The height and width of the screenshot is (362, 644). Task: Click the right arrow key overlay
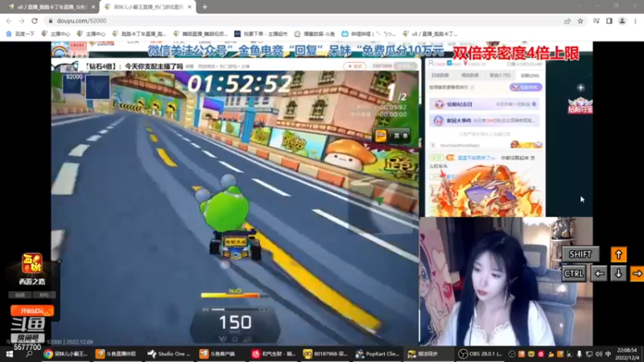point(637,274)
